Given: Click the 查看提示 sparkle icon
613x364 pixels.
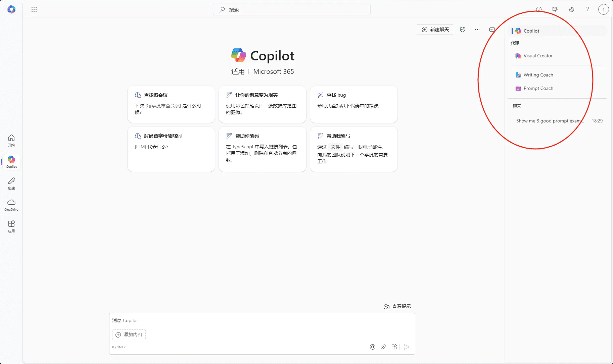Looking at the screenshot, I should (x=387, y=306).
